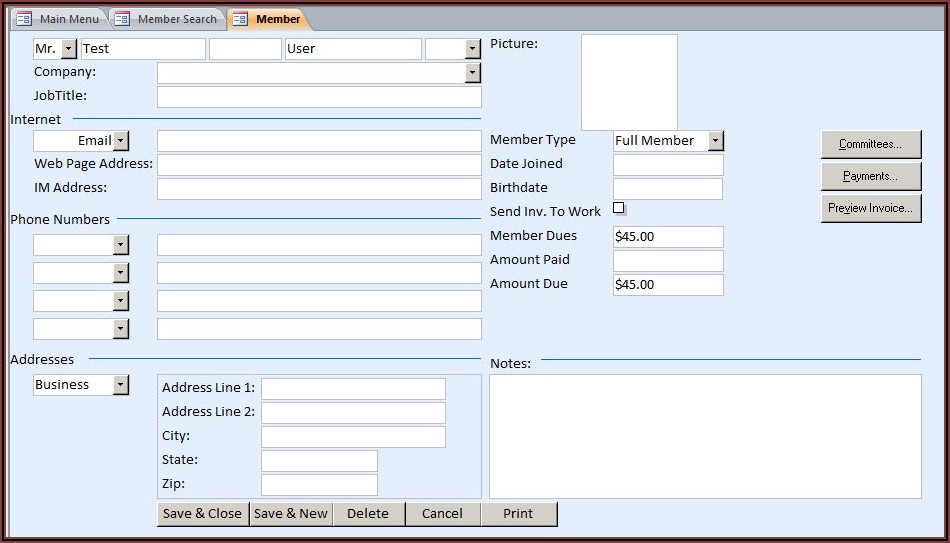950x543 pixels.
Task: Expand the Email type dropdown
Action: coord(121,141)
